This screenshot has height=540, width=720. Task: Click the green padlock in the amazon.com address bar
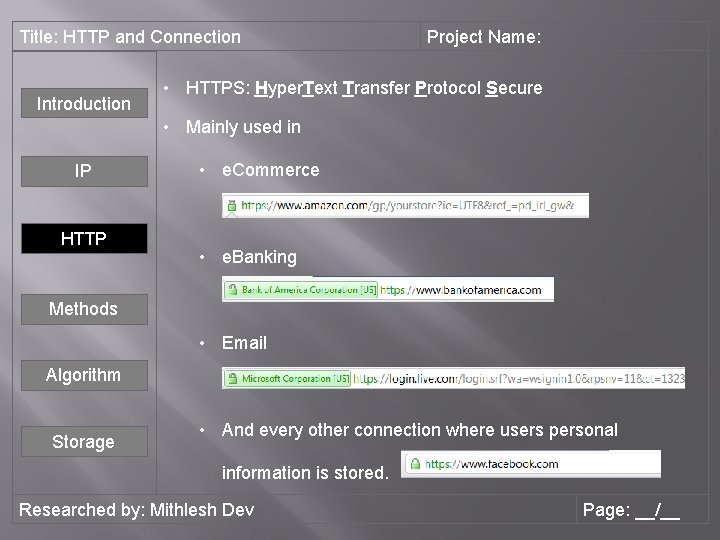click(232, 205)
